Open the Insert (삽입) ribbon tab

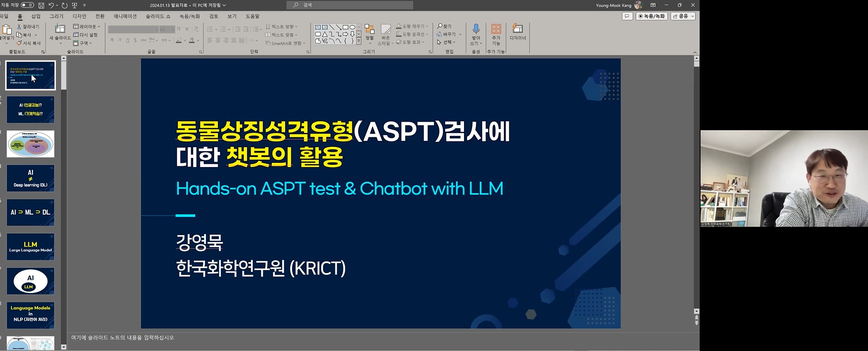[36, 16]
